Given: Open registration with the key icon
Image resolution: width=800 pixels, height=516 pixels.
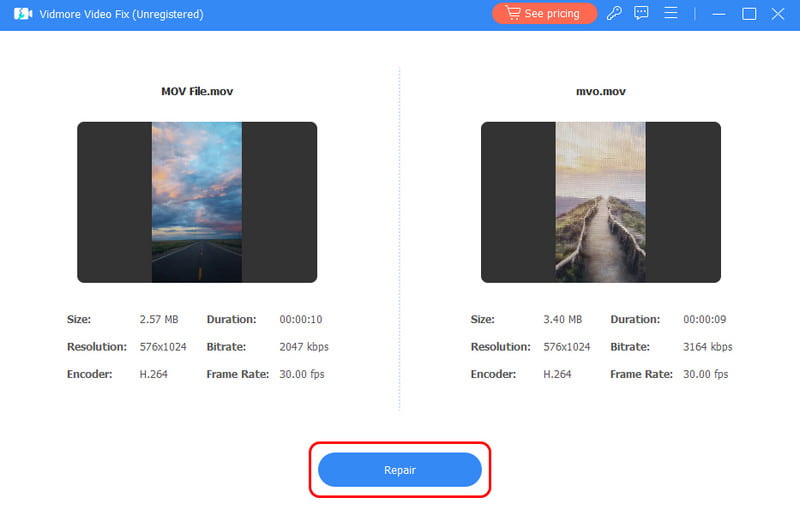Looking at the screenshot, I should click(x=614, y=14).
